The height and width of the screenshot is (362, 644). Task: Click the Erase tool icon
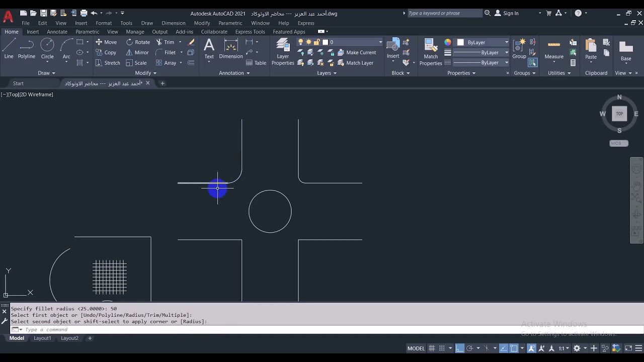pos(191,42)
